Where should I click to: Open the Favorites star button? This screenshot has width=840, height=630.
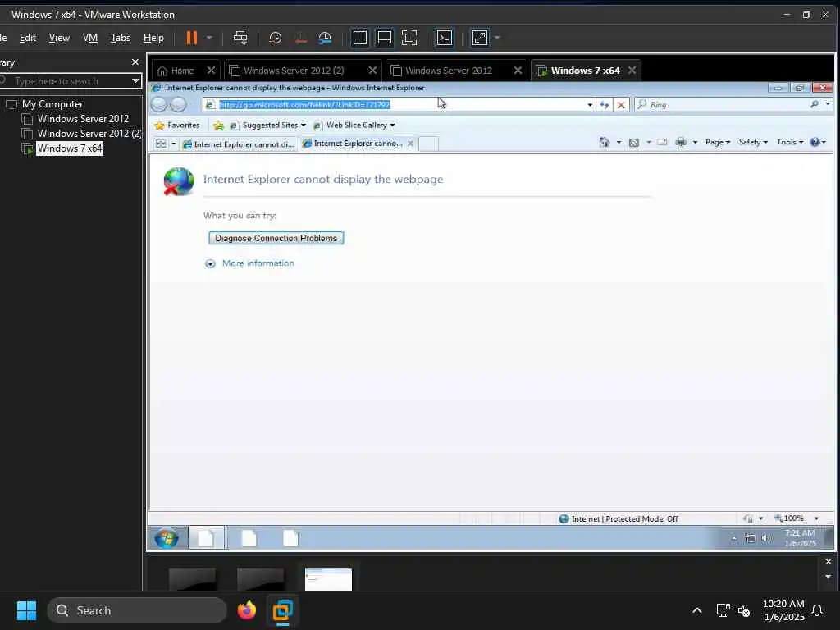pos(177,126)
